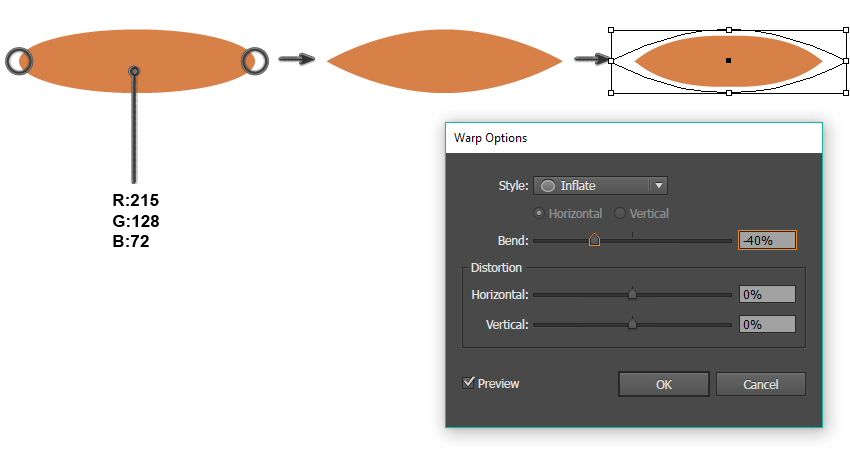Screen dimensions: 850x464
Task: Open the Style dropdown arrow
Action: pos(658,185)
